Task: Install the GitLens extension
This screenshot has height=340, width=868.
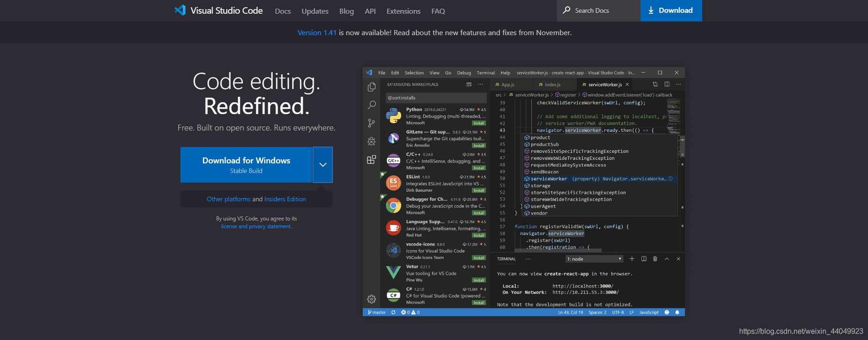Action: 479,146
